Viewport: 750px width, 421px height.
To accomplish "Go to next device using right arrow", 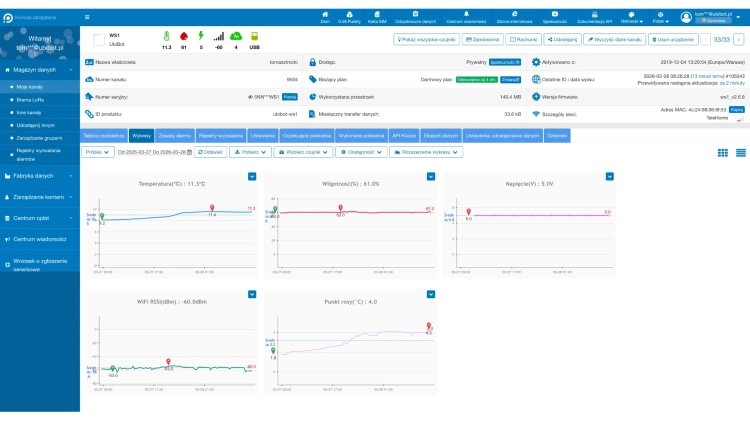I will tap(738, 39).
